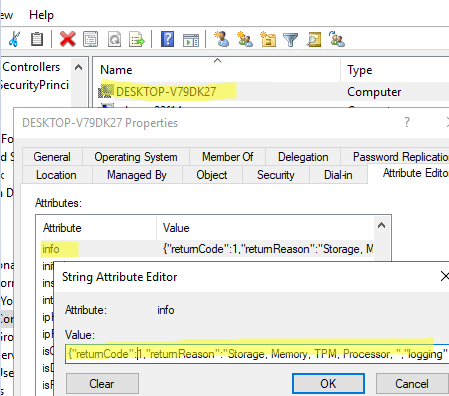The width and height of the screenshot is (449, 396).
Task: Click the OK button in String Attribute Editor
Action: coord(328,384)
